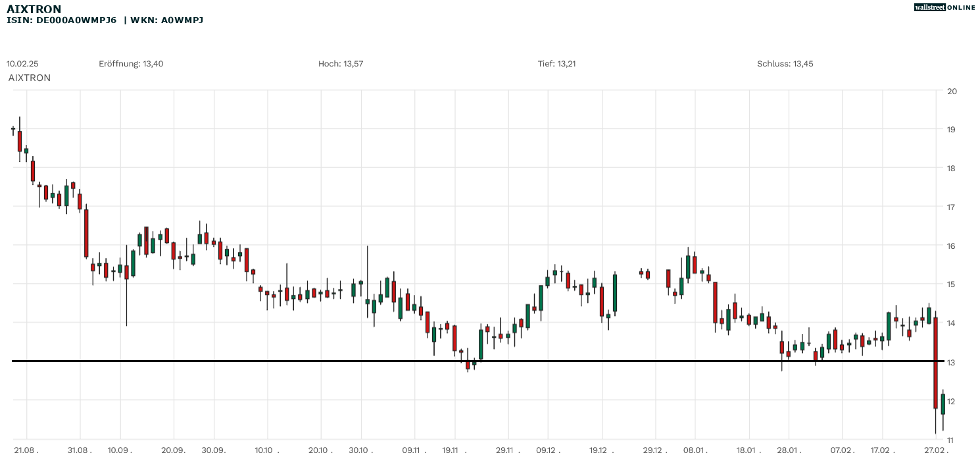Viewport: 980px width, 453px height.
Task: Click the 27.02. x-axis date label
Action: tap(935, 450)
